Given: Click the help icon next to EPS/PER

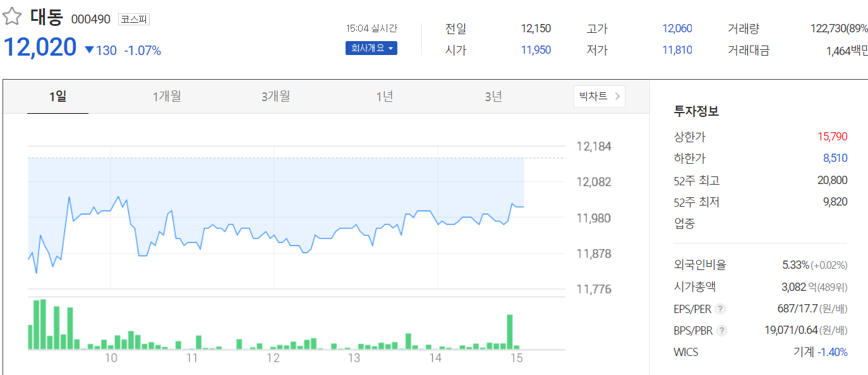Looking at the screenshot, I should 720,309.
